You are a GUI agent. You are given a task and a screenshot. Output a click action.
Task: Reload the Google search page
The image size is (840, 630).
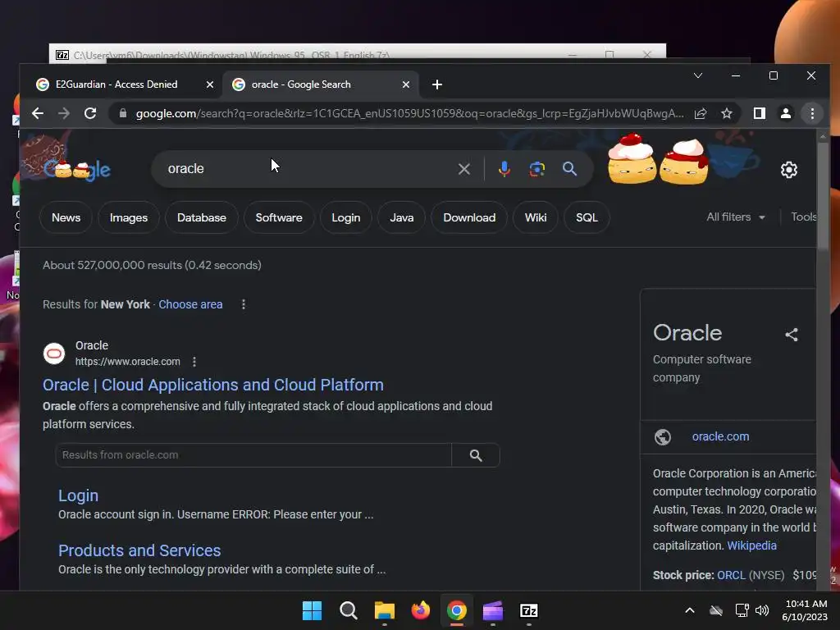point(90,113)
